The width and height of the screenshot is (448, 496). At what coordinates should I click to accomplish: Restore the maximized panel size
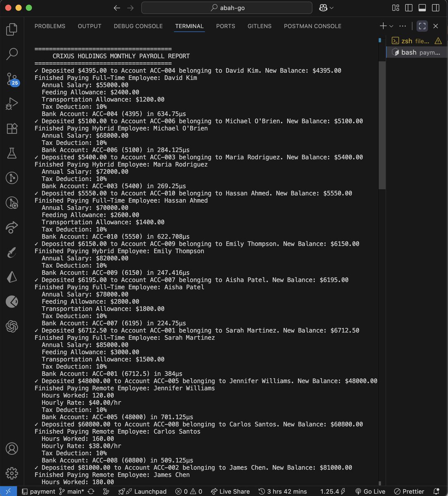point(422,26)
